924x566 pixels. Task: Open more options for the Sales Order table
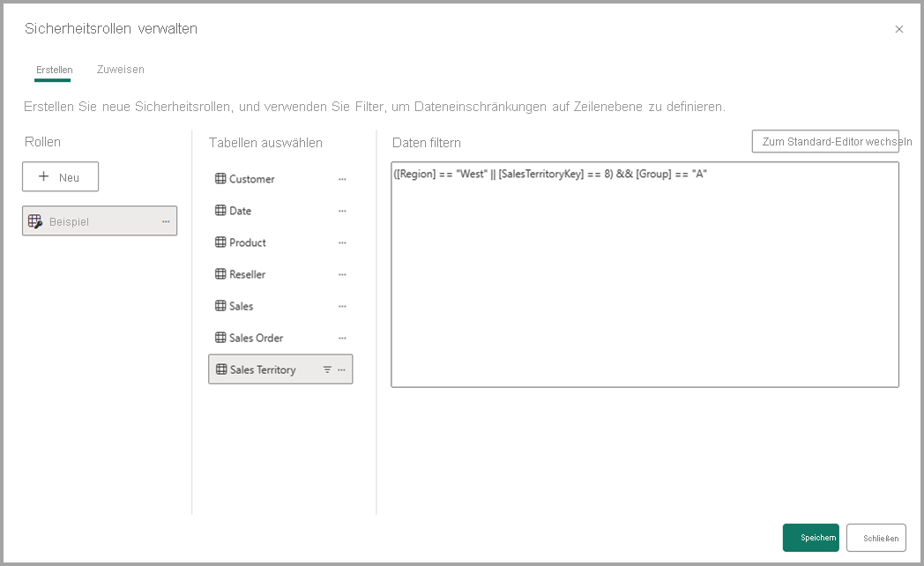pyautogui.click(x=342, y=338)
